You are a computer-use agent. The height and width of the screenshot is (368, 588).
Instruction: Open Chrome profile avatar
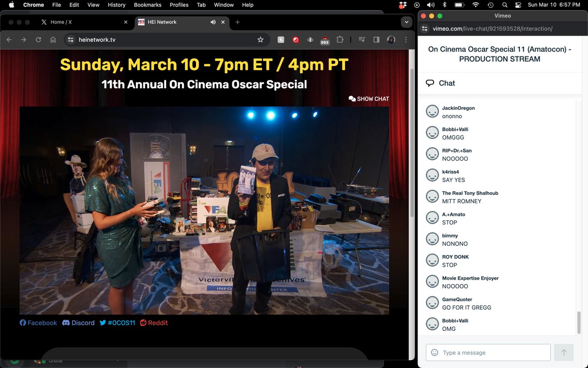pyautogui.click(x=391, y=40)
